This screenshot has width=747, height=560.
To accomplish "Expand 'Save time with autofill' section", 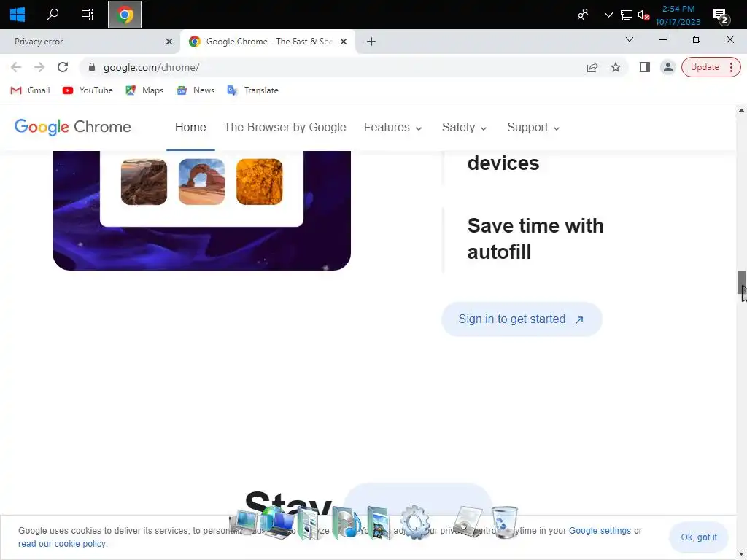I will [535, 239].
